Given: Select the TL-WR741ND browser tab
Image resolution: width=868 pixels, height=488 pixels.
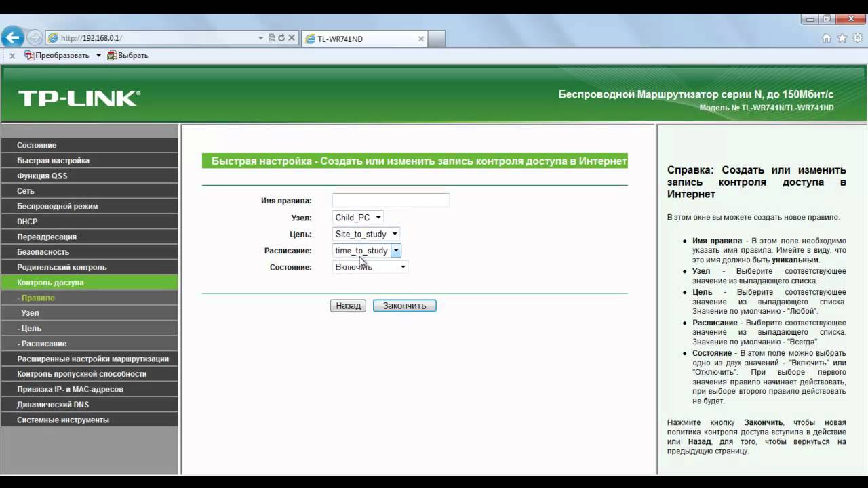Looking at the screenshot, I should [x=364, y=39].
